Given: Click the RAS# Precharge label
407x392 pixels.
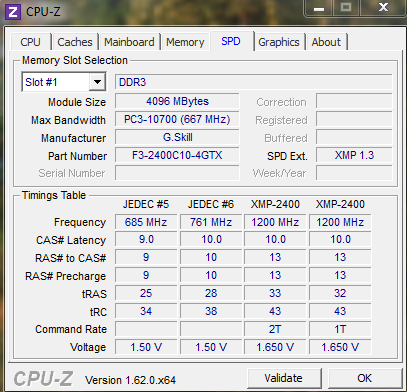Looking at the screenshot, I should pos(66,276).
